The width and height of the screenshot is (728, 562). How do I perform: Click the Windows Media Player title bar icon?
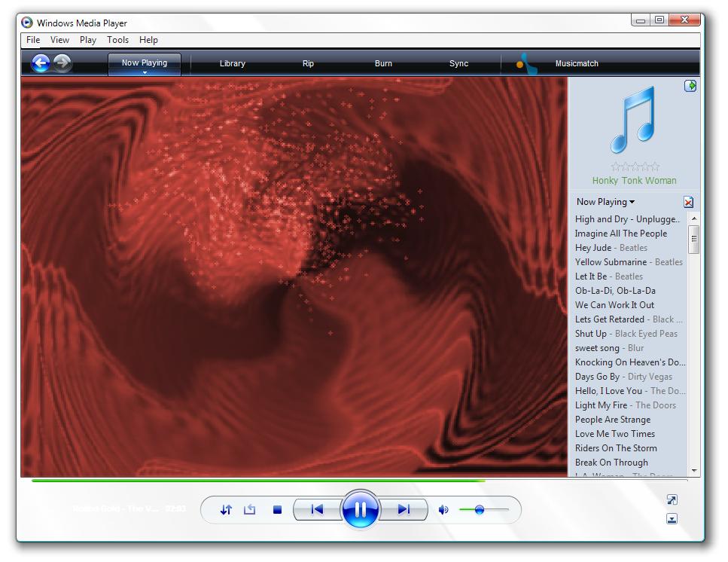coord(27,23)
